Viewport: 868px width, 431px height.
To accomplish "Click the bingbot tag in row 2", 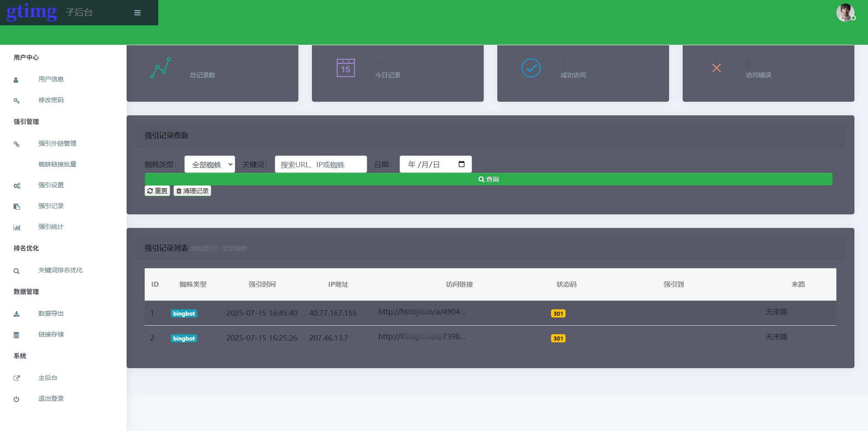I will [x=184, y=338].
